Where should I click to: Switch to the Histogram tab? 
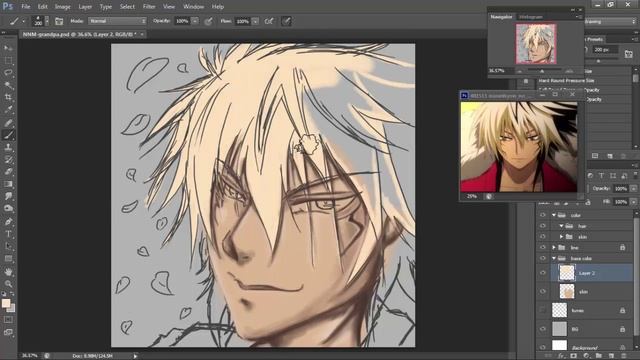531,17
